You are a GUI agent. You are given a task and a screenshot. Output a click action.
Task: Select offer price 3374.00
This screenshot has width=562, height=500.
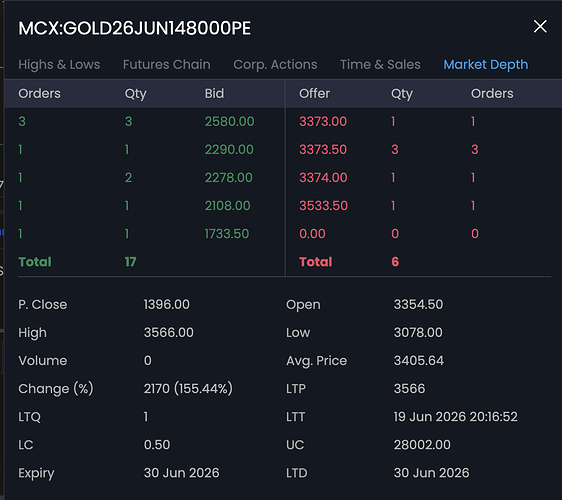coord(323,177)
